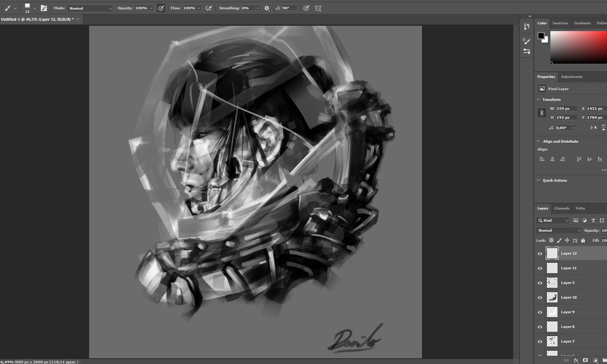607x364 pixels.
Task: Open the brush blending Mode dropdown
Action: [90, 8]
